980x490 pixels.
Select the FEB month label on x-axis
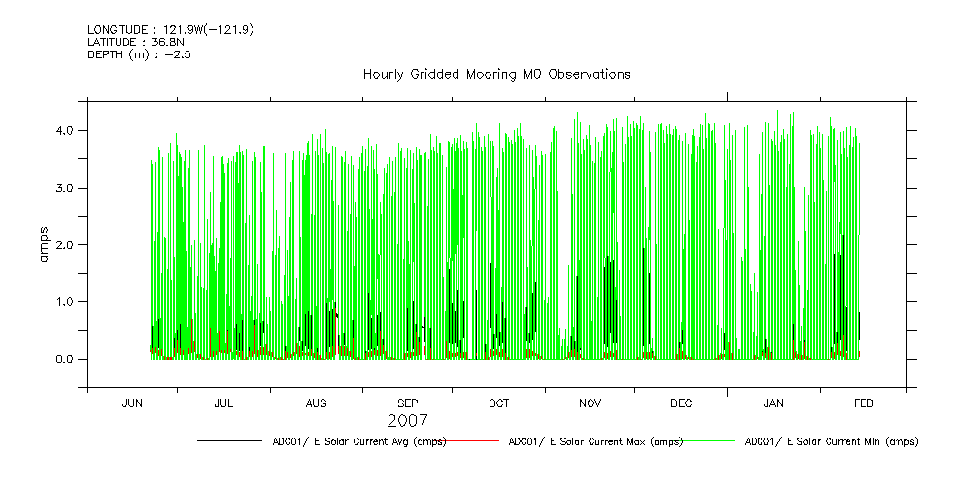[x=863, y=403]
